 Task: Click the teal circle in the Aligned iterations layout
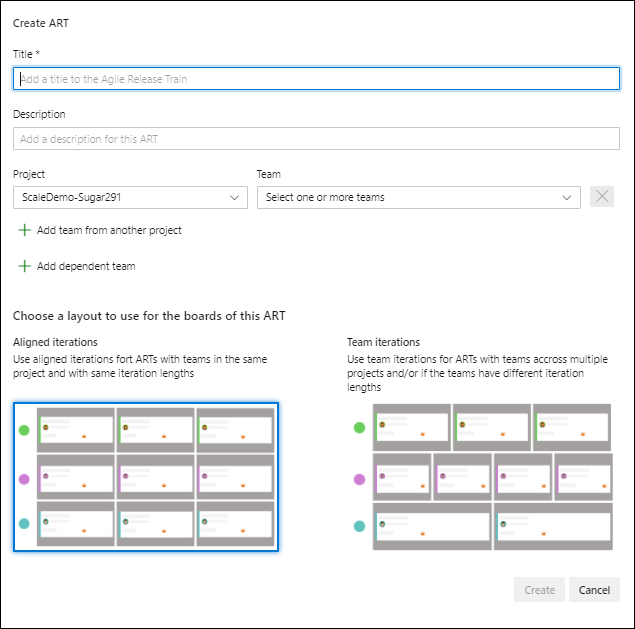pos(24,524)
